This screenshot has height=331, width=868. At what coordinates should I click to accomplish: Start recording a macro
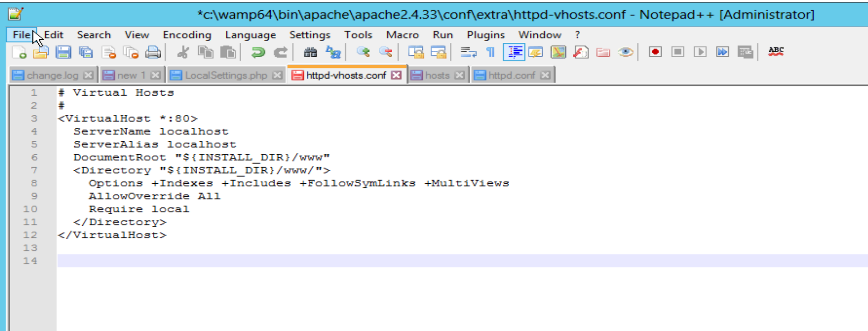655,52
